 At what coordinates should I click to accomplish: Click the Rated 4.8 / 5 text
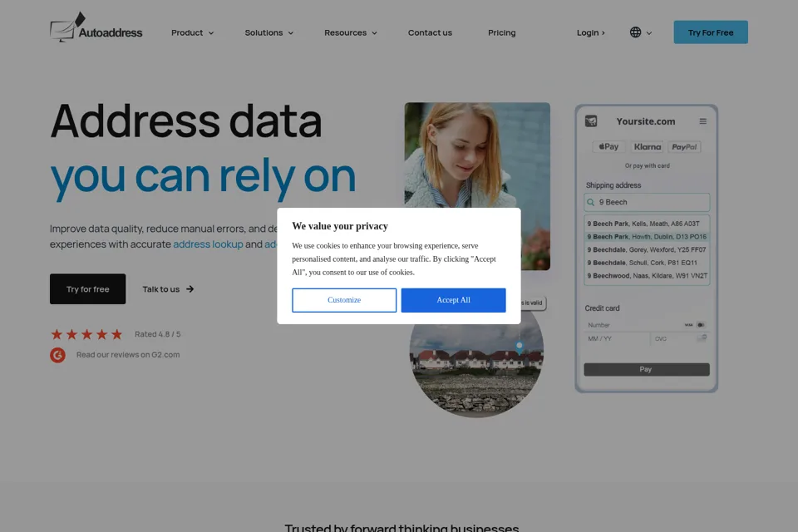(157, 334)
